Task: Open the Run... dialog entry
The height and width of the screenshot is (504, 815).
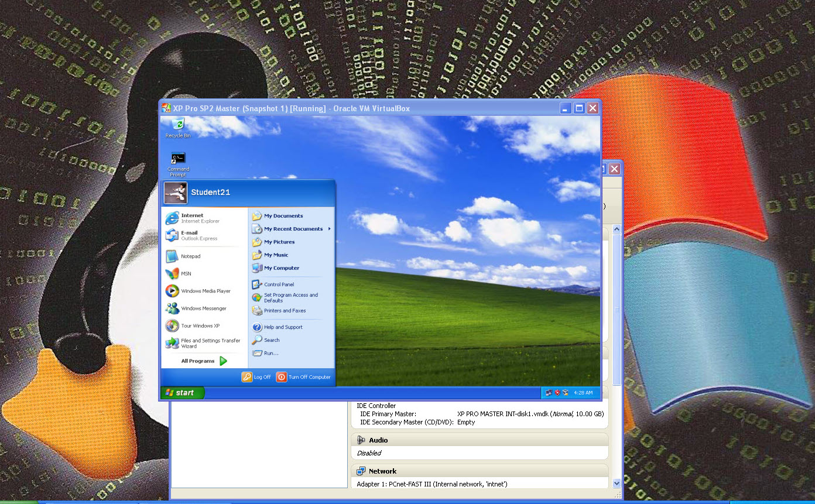Action: (x=270, y=353)
